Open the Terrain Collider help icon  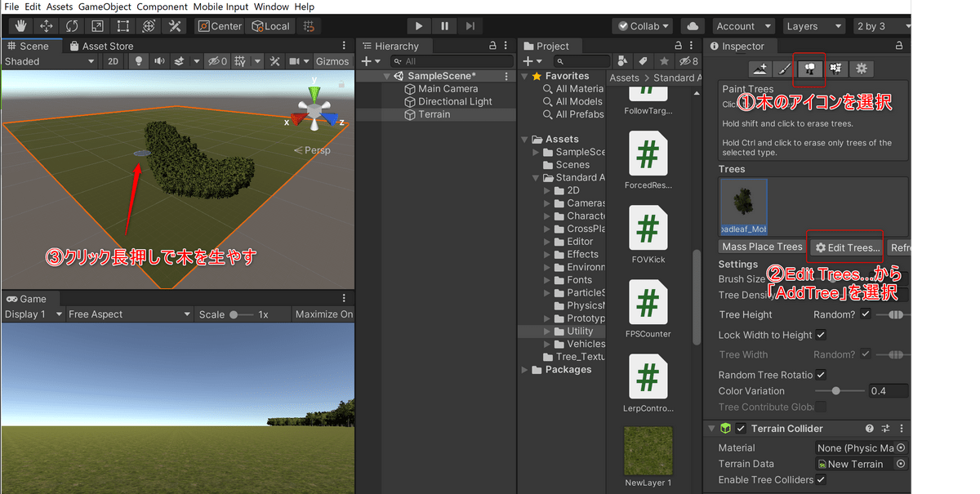870,429
